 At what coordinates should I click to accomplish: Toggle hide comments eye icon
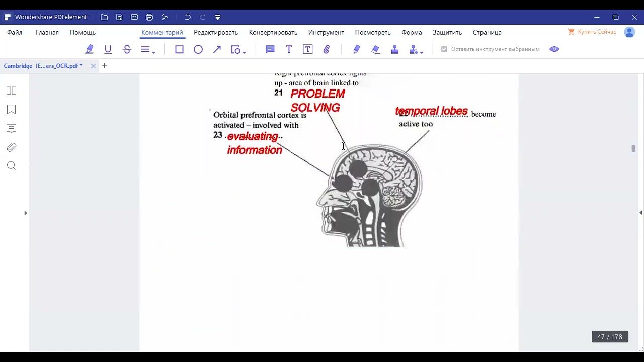point(554,49)
